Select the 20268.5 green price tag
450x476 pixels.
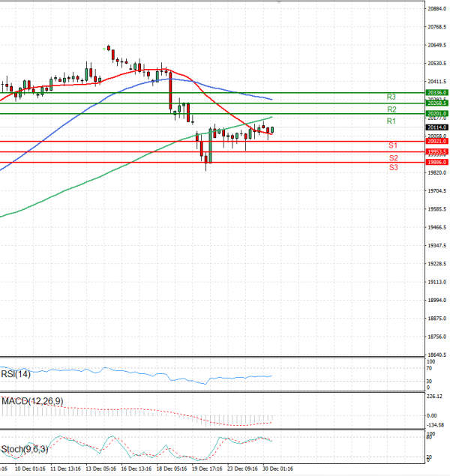436,103
